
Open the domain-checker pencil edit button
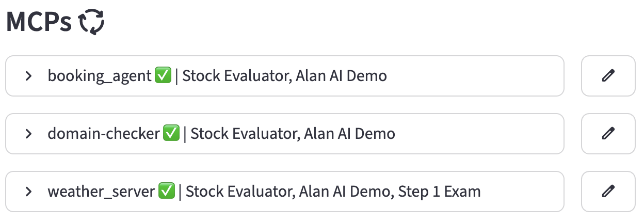pos(608,134)
